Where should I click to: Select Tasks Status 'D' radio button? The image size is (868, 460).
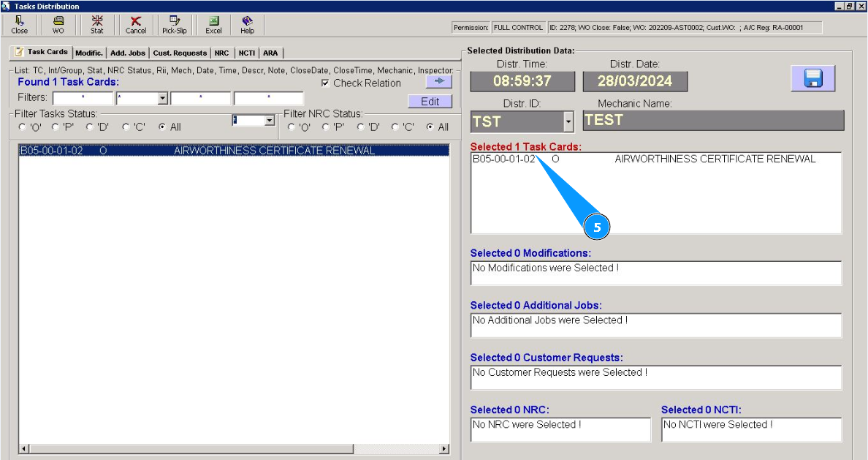click(90, 127)
